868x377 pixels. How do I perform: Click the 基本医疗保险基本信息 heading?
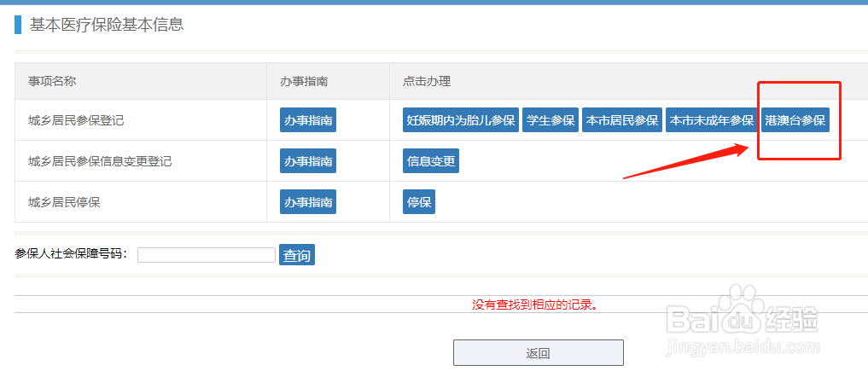click(107, 25)
